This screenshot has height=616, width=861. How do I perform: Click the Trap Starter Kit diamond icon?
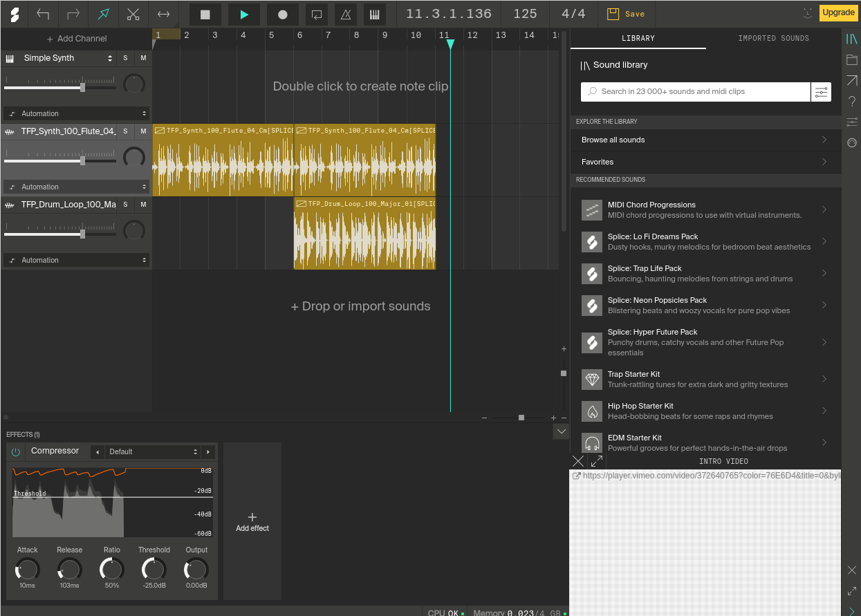592,379
